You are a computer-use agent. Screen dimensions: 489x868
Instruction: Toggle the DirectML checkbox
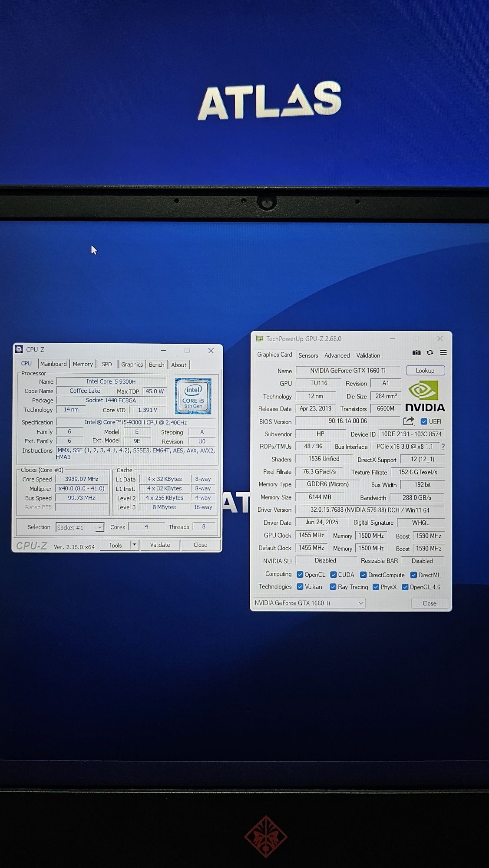click(413, 575)
